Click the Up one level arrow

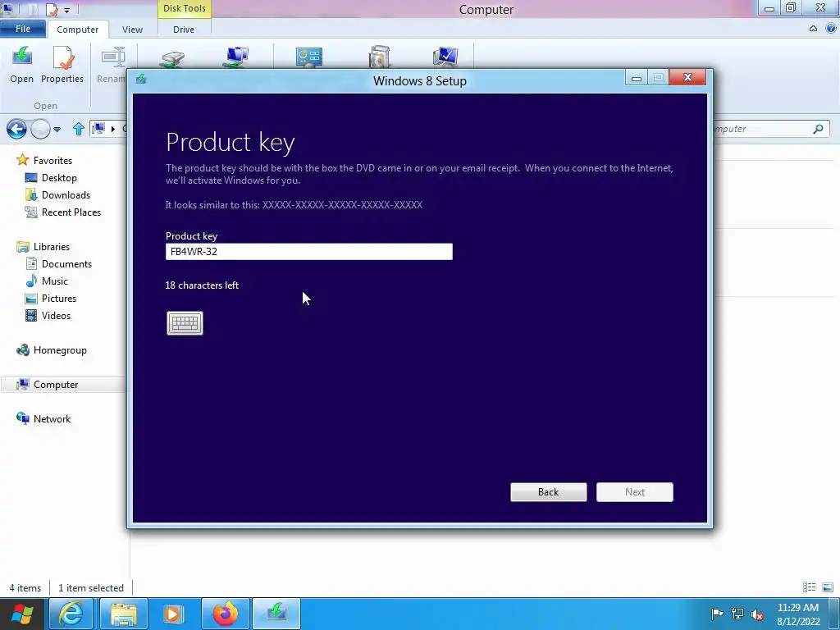78,129
